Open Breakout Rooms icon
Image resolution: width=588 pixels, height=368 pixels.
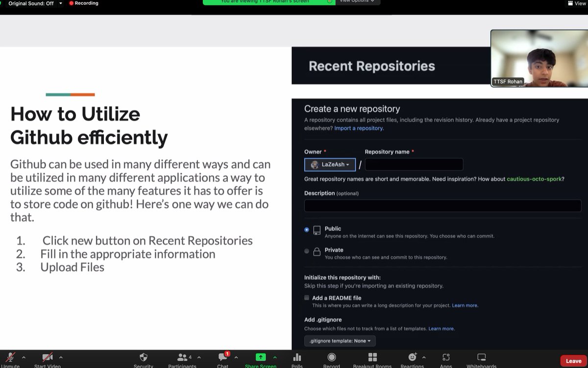tap(372, 357)
